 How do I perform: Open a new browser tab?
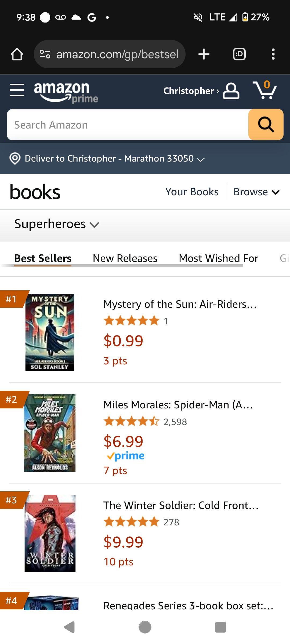(x=204, y=54)
